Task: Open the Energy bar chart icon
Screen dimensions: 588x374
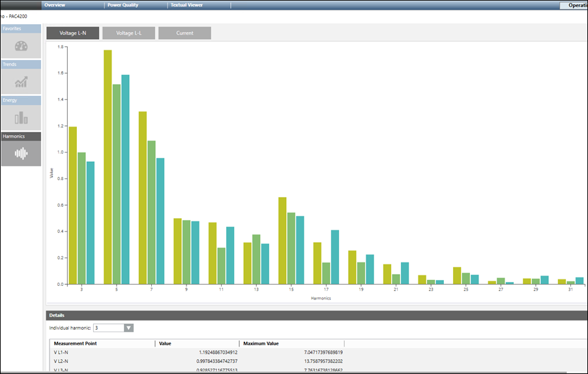Action: click(x=21, y=117)
